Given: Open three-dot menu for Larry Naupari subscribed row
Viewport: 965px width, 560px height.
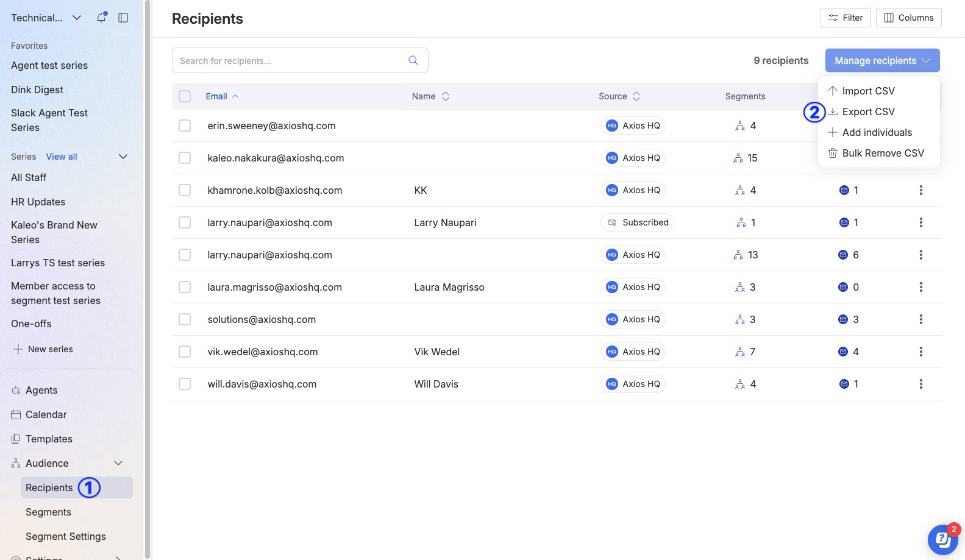Looking at the screenshot, I should click(x=920, y=222).
